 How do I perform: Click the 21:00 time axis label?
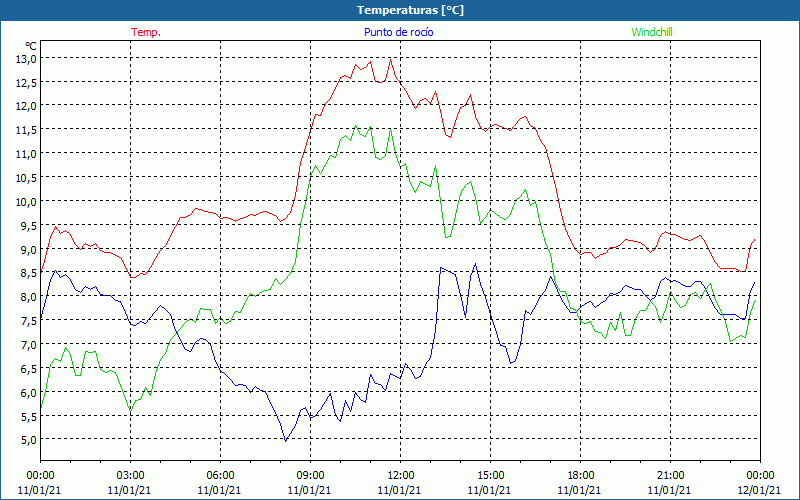coord(670,475)
